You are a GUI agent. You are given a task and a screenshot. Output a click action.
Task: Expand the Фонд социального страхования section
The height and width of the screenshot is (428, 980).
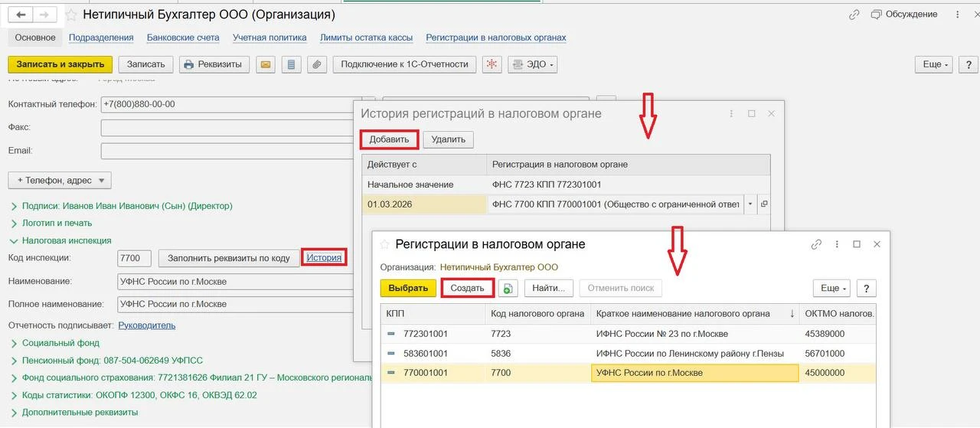point(14,377)
